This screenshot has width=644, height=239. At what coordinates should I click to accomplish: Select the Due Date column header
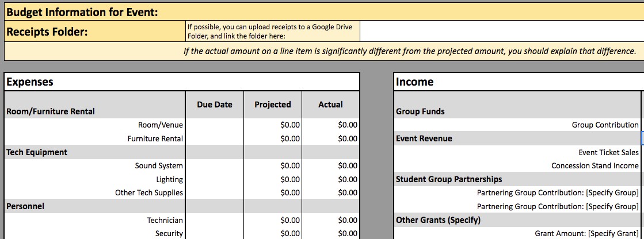coord(215,105)
